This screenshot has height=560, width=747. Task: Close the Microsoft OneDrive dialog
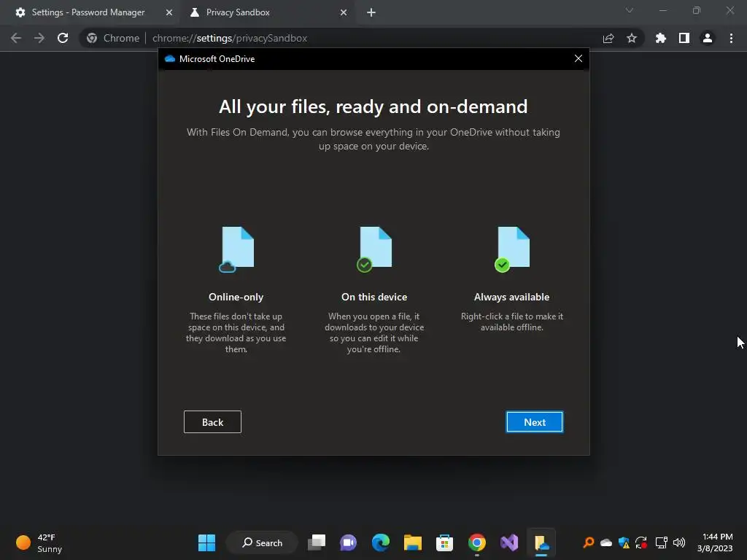point(578,58)
